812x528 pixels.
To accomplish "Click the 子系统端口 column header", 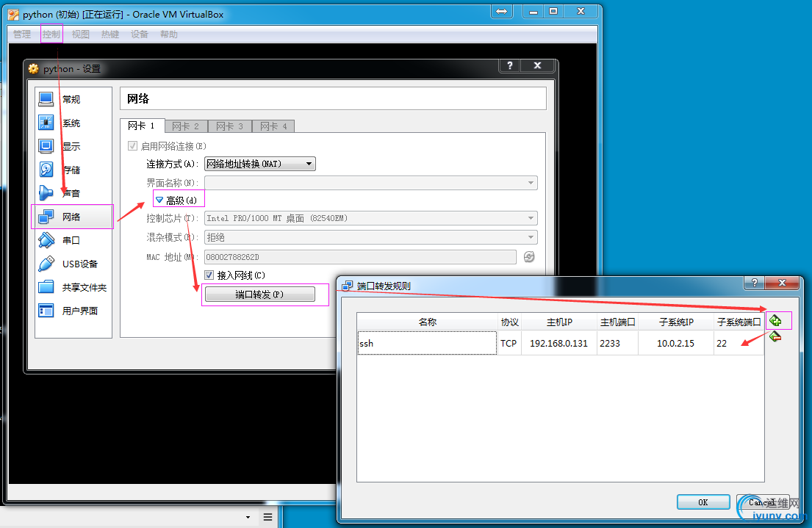I will [x=739, y=322].
